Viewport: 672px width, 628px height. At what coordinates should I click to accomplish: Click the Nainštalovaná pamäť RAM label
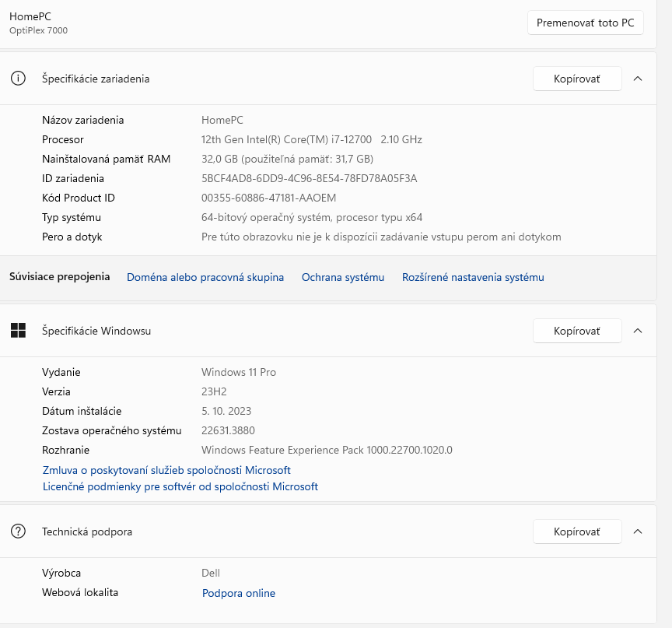pos(106,159)
